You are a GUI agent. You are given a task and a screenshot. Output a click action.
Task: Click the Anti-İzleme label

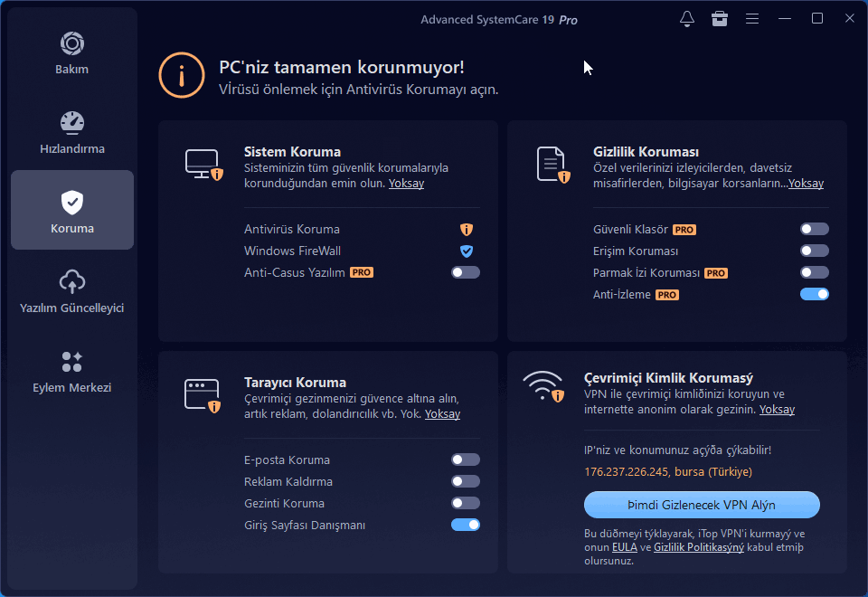point(622,295)
